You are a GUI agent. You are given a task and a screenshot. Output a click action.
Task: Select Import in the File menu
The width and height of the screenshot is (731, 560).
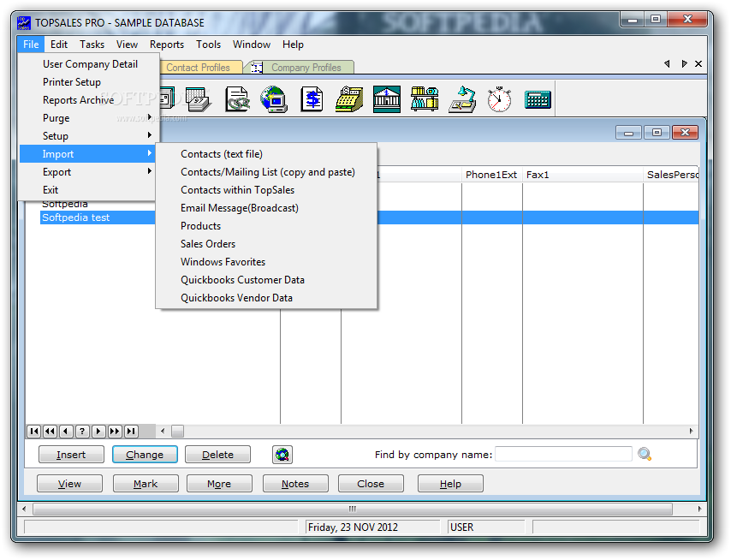click(88, 154)
